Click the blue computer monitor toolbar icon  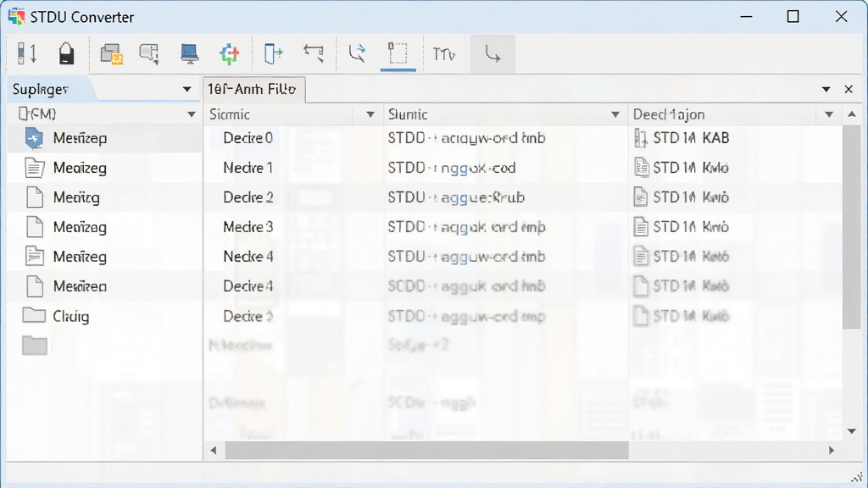coord(190,54)
